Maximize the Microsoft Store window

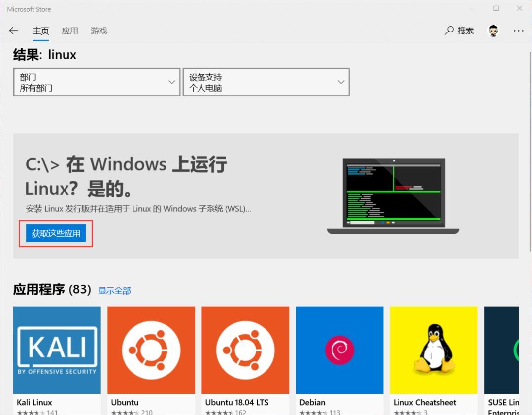point(496,8)
